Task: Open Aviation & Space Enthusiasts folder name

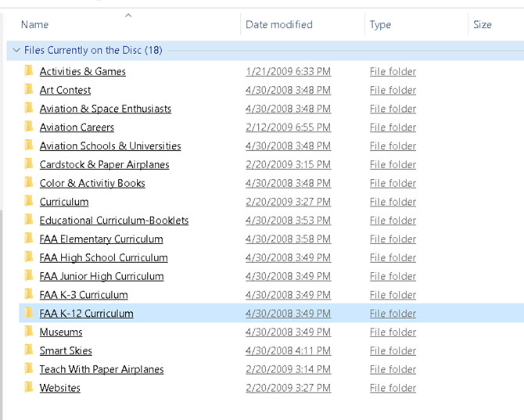Action: 106,109
